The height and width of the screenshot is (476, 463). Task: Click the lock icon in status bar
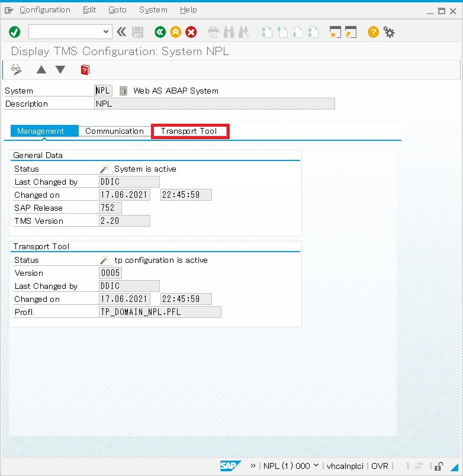pyautogui.click(x=439, y=466)
